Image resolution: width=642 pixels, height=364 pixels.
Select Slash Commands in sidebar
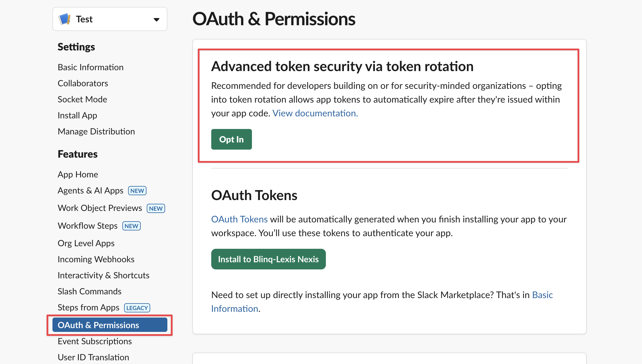coord(89,291)
